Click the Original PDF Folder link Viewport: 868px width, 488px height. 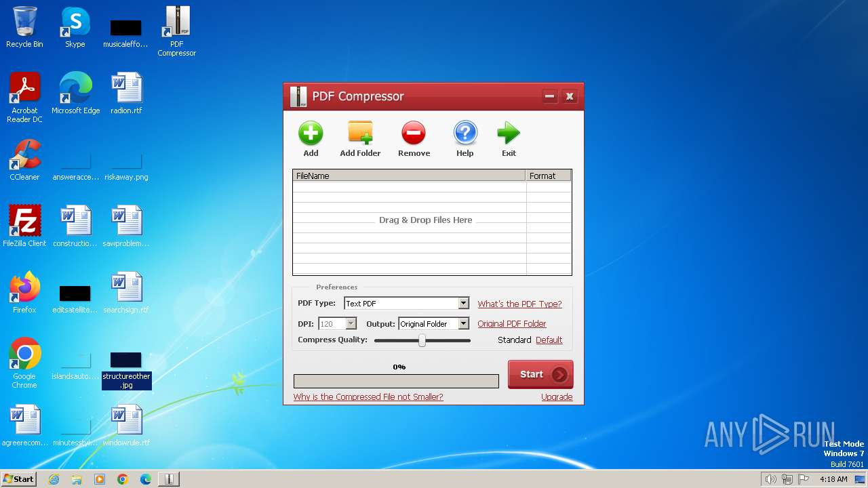point(512,324)
